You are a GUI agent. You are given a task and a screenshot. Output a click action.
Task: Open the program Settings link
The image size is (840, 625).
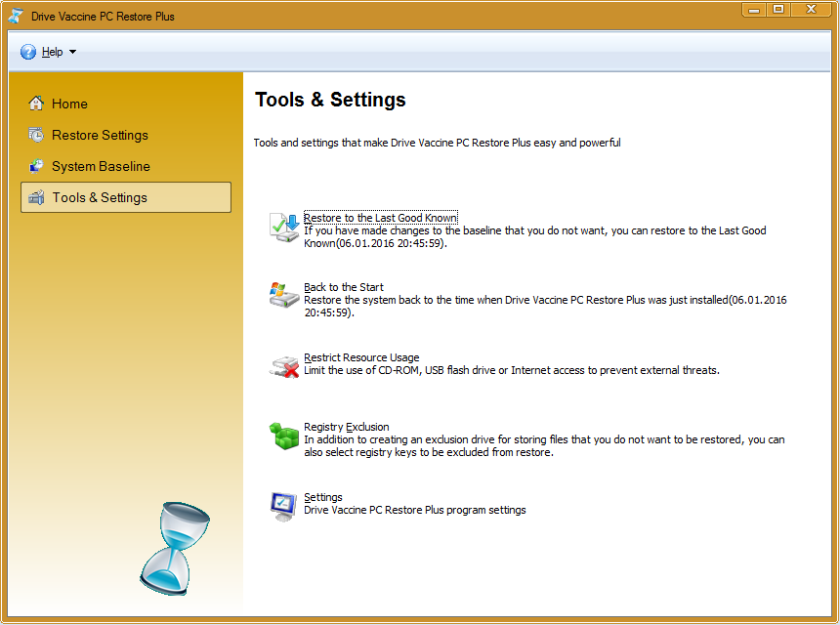[322, 497]
